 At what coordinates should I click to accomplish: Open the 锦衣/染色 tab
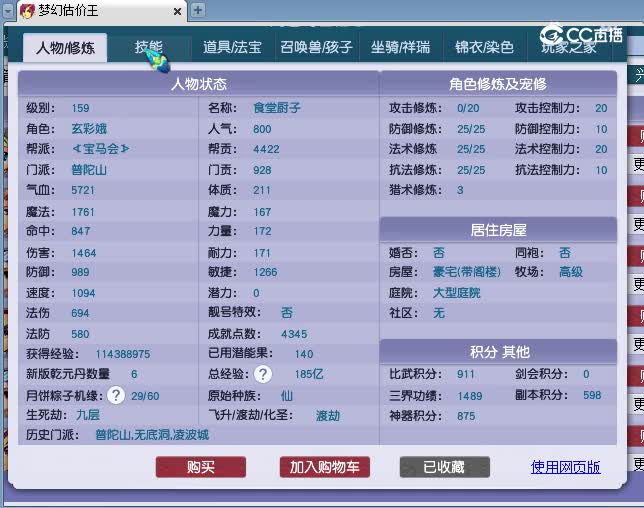(484, 47)
